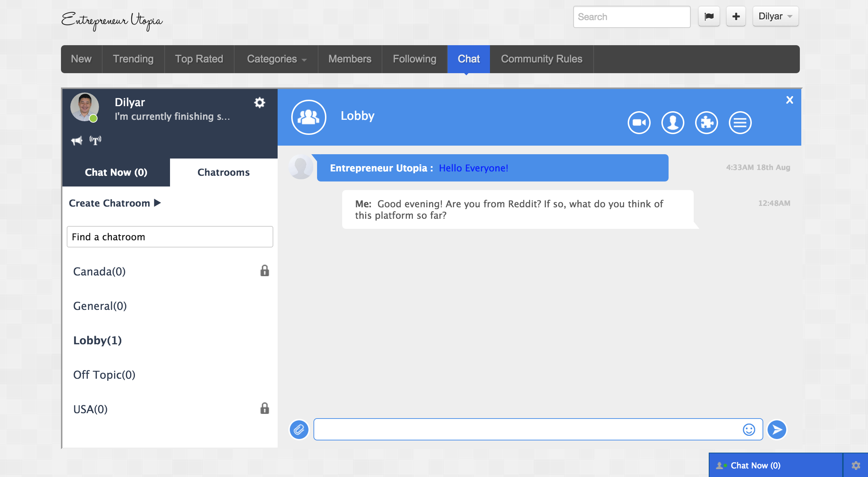Viewport: 868px width, 477px height.
Task: Open the emoji smiley picker
Action: pyautogui.click(x=749, y=429)
